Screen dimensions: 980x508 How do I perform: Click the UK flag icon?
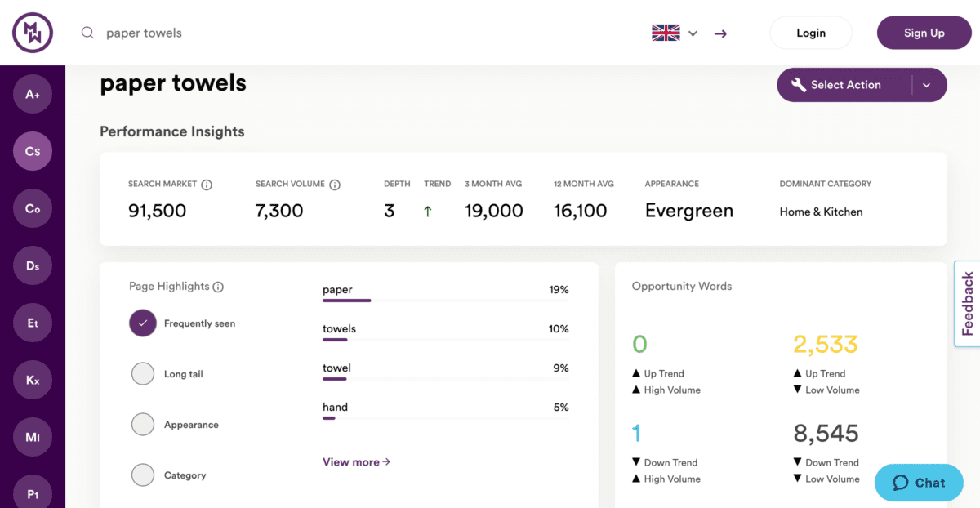(666, 33)
